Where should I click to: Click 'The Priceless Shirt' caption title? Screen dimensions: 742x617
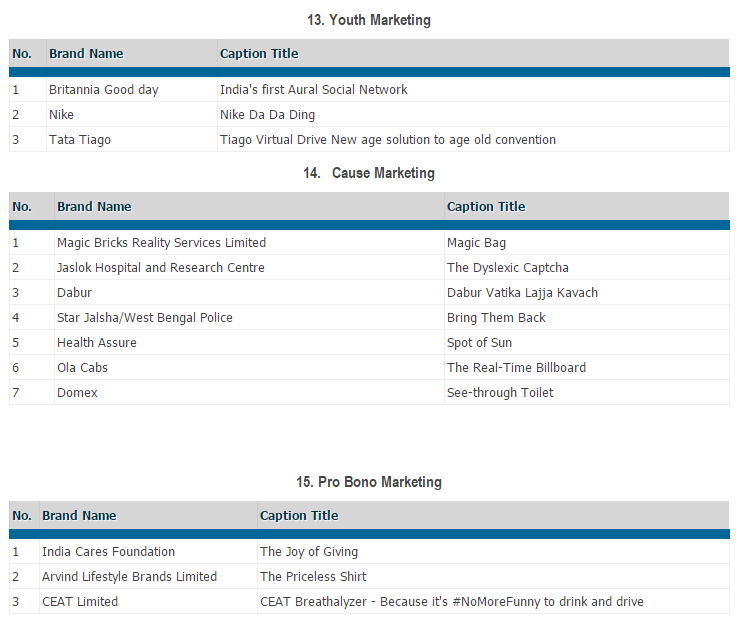click(313, 577)
